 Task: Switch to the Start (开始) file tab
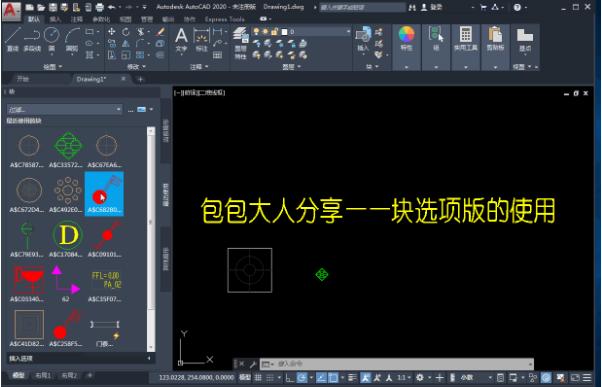click(23, 79)
